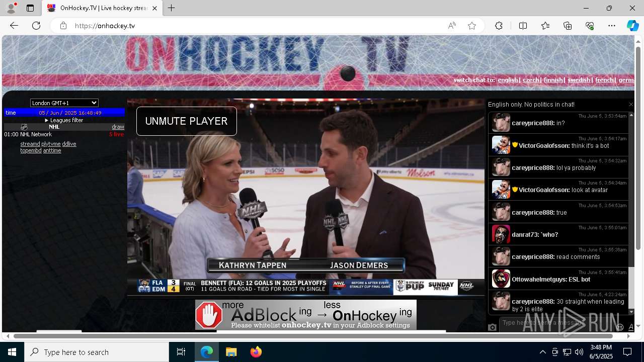The image size is (644, 362).
Task: Click the OnHockey TV header logo
Action: 267,55
